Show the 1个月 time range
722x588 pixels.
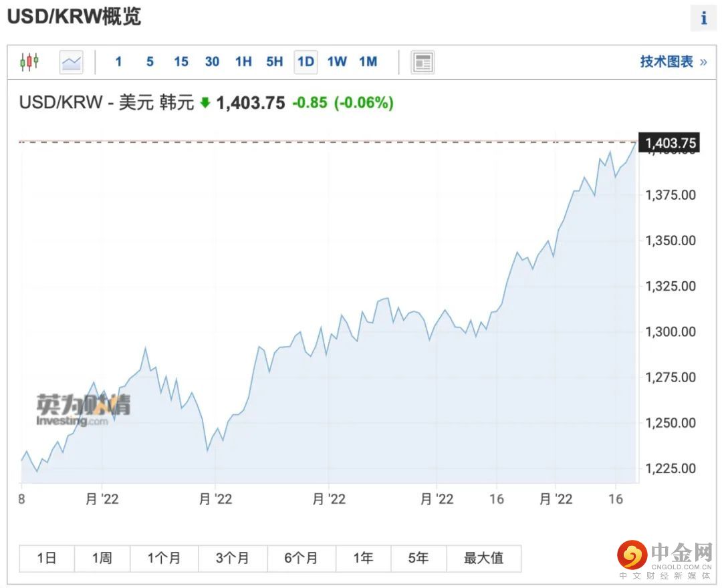(164, 558)
